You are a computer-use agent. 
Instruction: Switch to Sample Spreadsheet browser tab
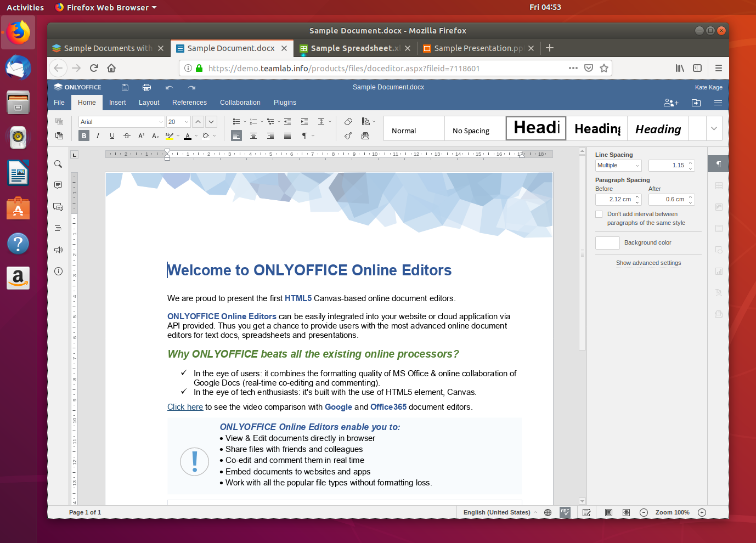[356, 48]
